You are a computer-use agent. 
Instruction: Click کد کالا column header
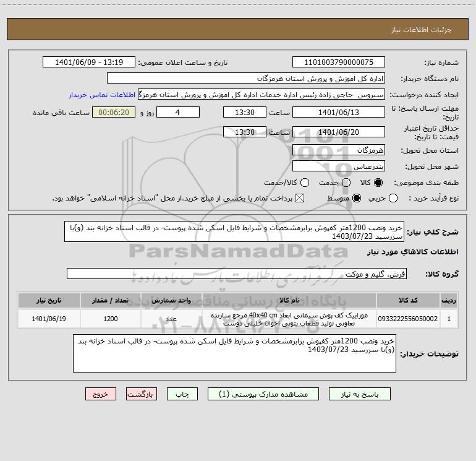408,300
